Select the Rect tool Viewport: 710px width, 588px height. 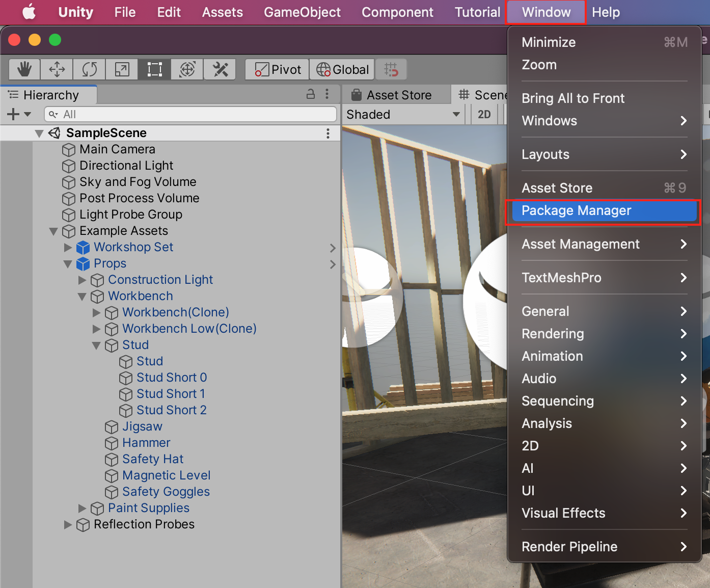click(x=155, y=69)
